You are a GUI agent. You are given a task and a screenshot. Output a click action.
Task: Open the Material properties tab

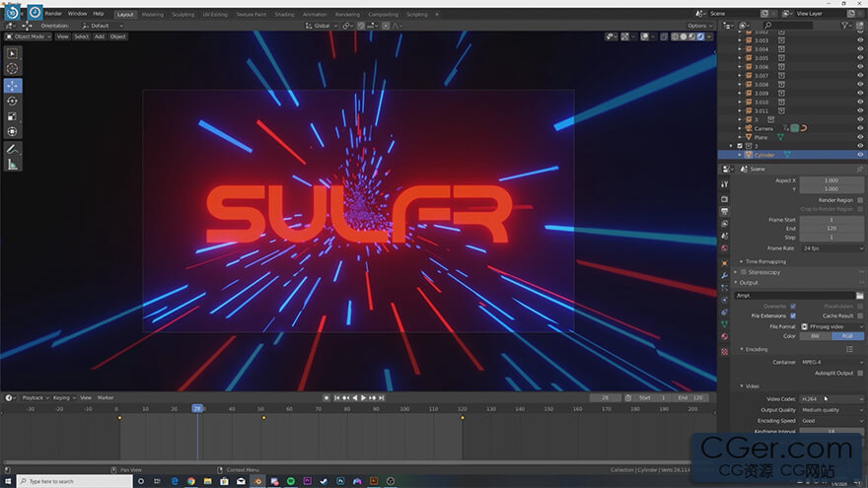[725, 336]
